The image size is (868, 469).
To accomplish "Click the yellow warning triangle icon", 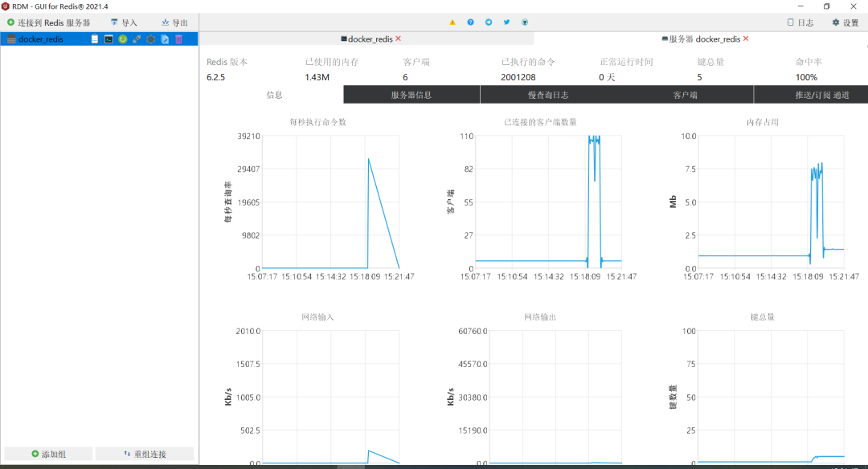I will click(452, 22).
